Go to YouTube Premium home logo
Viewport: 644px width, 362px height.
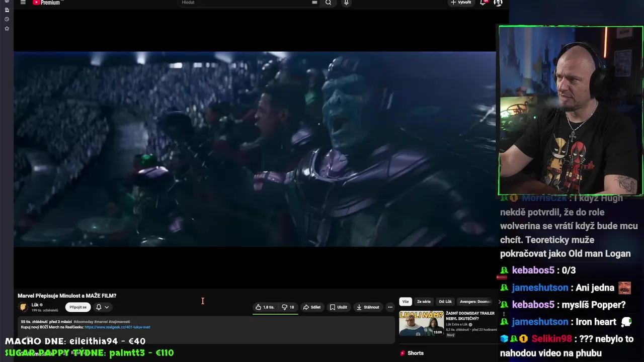(46, 3)
